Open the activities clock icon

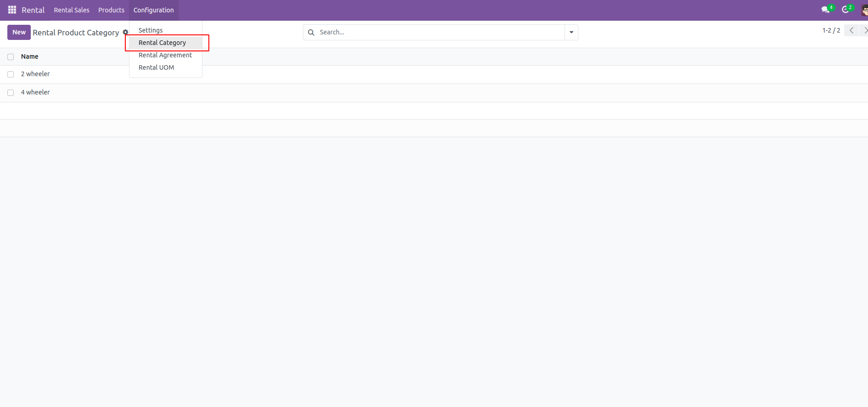point(846,10)
